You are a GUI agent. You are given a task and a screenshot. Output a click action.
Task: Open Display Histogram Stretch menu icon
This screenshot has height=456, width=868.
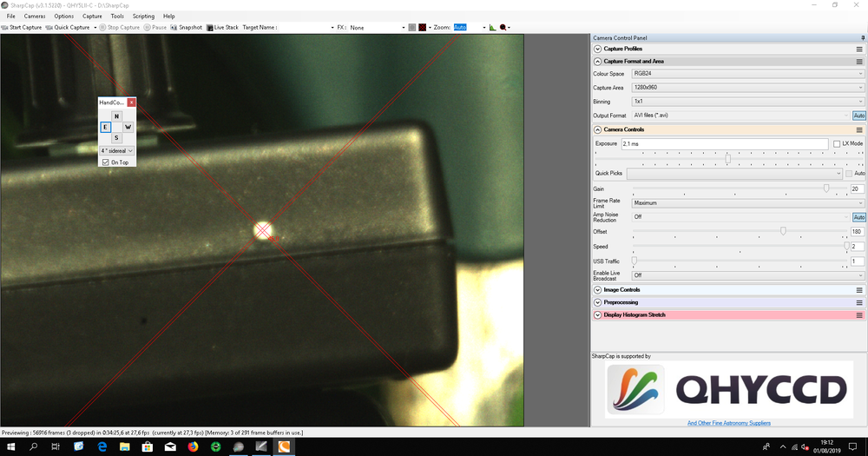point(859,314)
